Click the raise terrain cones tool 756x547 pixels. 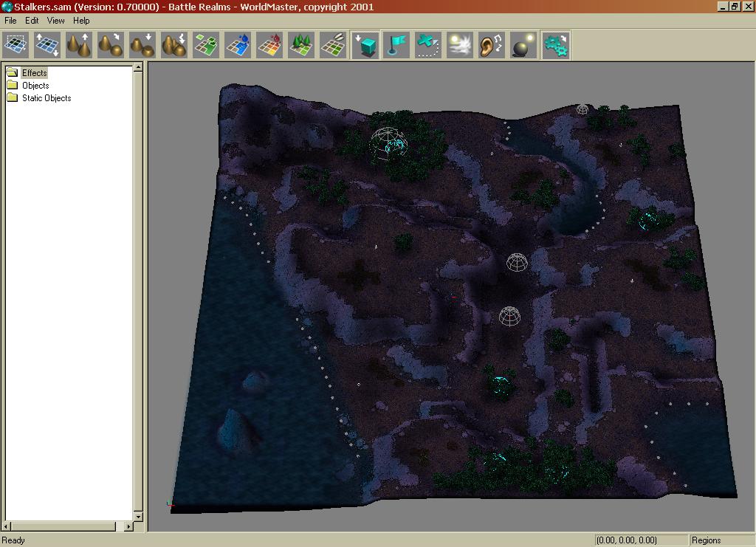[79, 45]
